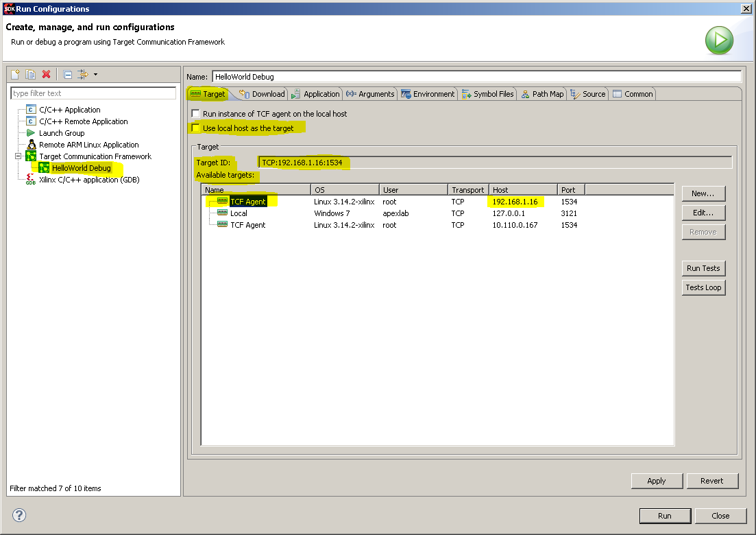Open the filter dropdown arrow in toolbar
The image size is (756, 535).
coord(95,74)
